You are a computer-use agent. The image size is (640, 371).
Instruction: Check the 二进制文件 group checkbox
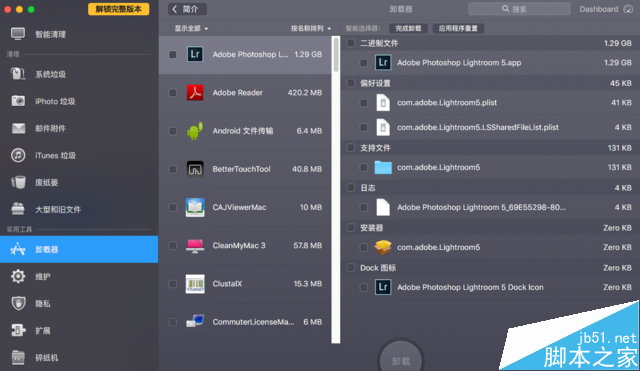(351, 43)
